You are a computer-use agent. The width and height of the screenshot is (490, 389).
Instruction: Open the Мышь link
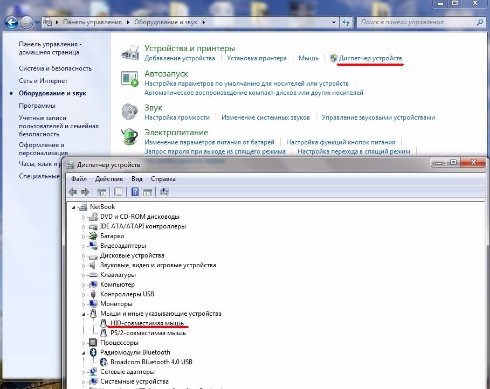click(308, 58)
